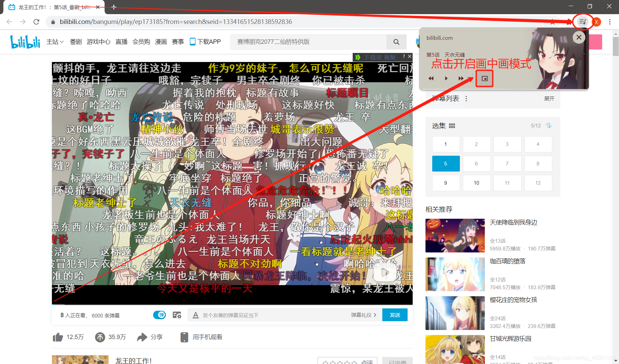This screenshot has width=619, height=364.
Task: Select episode 2
Action: pos(476,144)
